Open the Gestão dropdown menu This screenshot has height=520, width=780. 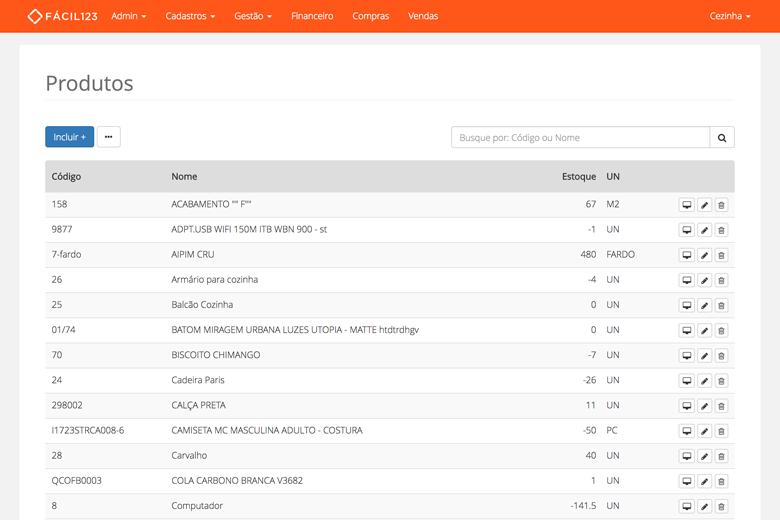pos(253,16)
